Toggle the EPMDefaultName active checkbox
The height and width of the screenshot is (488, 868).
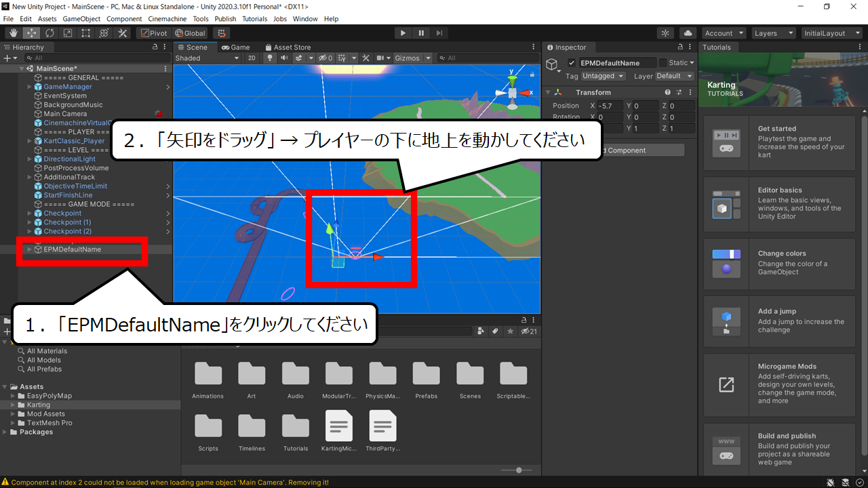click(x=571, y=62)
